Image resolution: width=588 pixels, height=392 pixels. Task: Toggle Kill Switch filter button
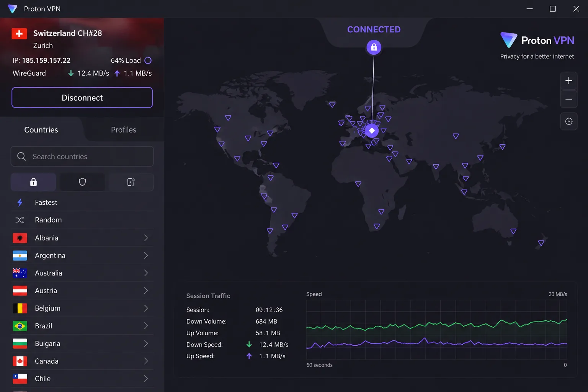[x=131, y=182]
